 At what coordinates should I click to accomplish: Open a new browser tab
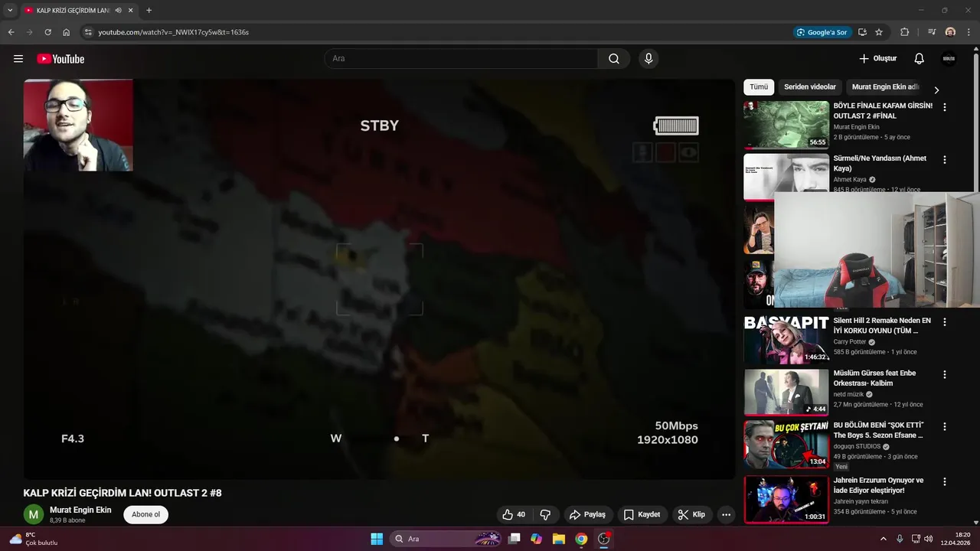click(x=149, y=10)
